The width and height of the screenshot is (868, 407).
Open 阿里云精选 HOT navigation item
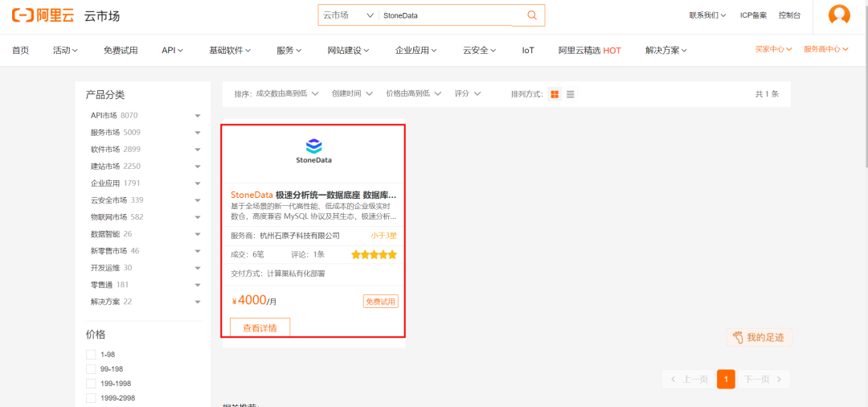[x=590, y=51]
